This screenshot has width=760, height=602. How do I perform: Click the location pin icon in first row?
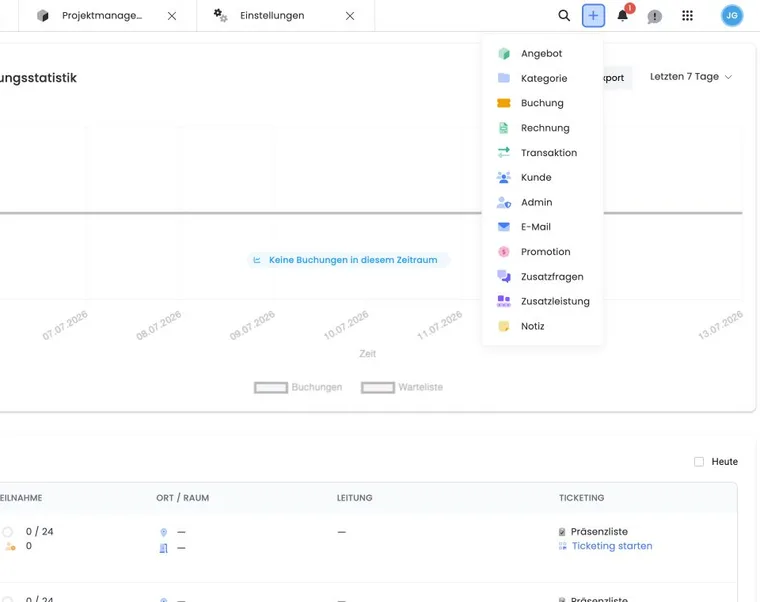pos(163,532)
